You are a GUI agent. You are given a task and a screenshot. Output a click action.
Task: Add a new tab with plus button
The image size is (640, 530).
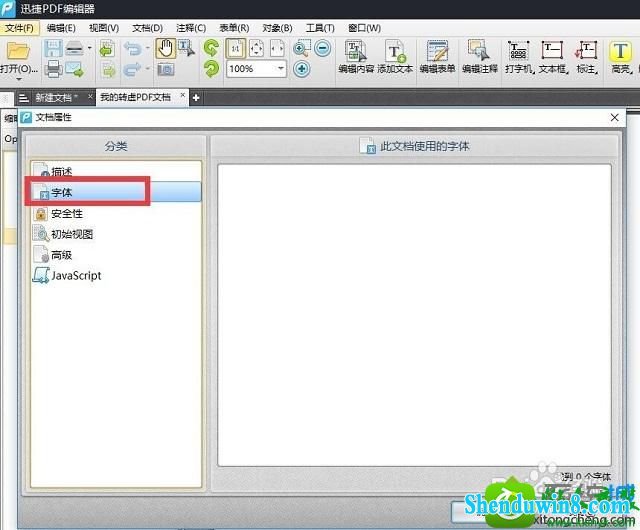tap(196, 98)
